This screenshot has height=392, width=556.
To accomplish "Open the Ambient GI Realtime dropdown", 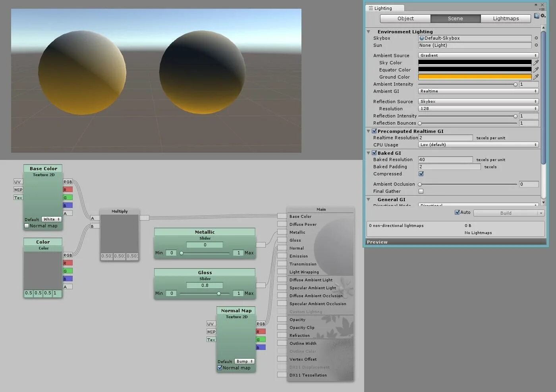I will click(478, 91).
